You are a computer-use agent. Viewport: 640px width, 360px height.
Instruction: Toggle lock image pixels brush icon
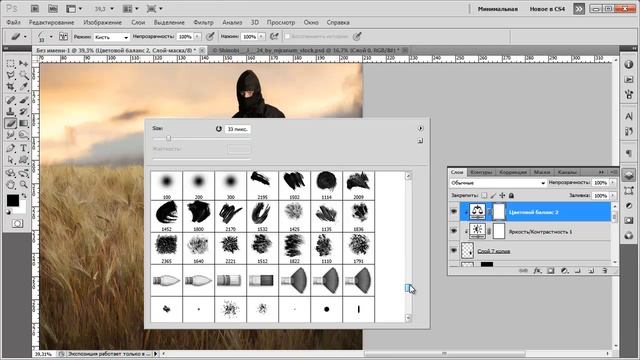point(493,196)
